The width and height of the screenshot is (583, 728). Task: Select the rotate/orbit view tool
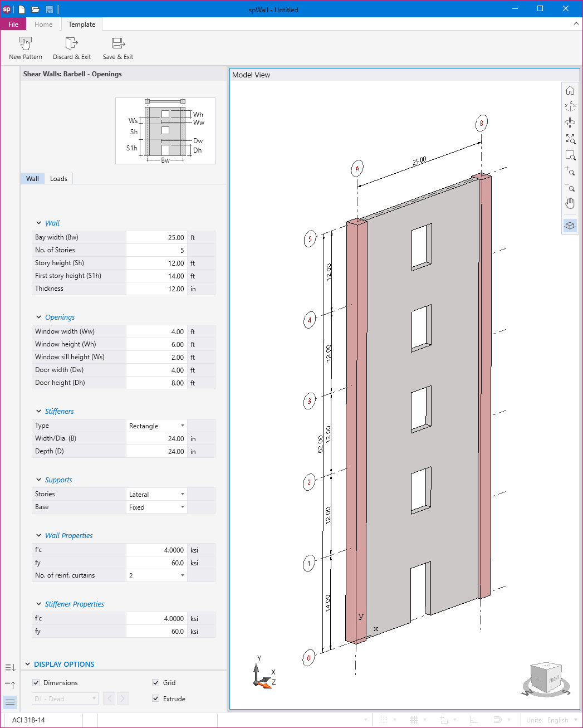(570, 123)
